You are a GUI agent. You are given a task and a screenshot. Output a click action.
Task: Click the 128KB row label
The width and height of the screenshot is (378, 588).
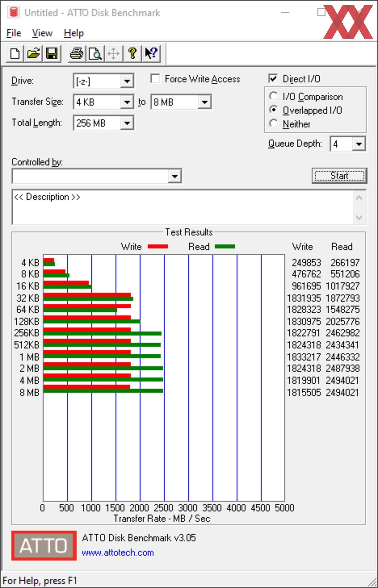pyautogui.click(x=27, y=321)
